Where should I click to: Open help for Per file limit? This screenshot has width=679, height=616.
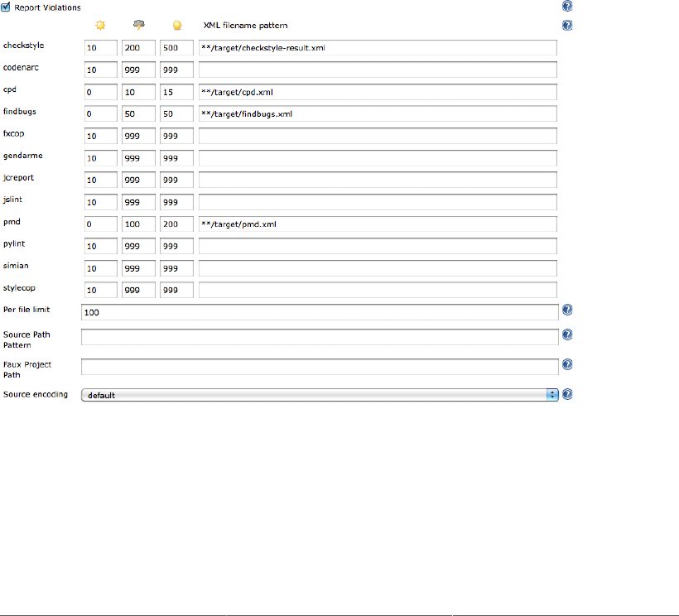[567, 310]
